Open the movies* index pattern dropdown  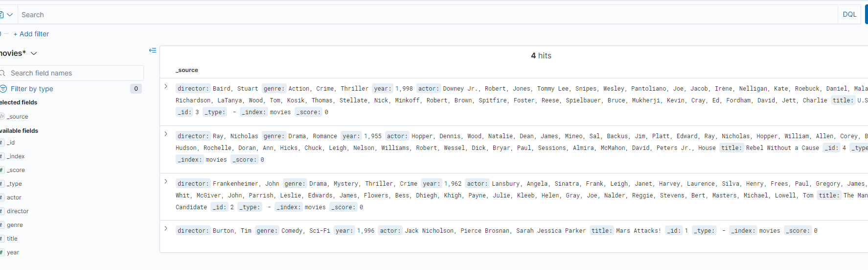point(19,53)
